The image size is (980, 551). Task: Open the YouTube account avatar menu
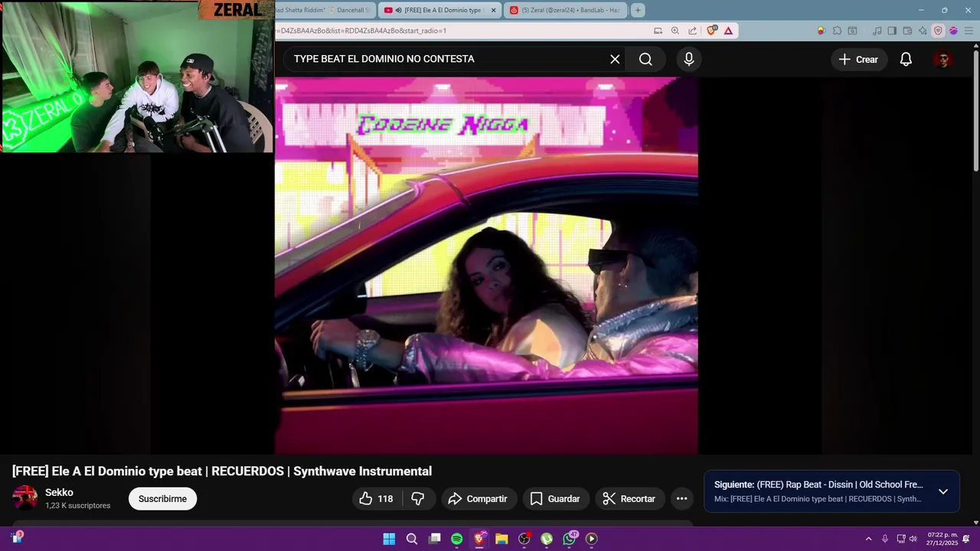click(x=943, y=59)
